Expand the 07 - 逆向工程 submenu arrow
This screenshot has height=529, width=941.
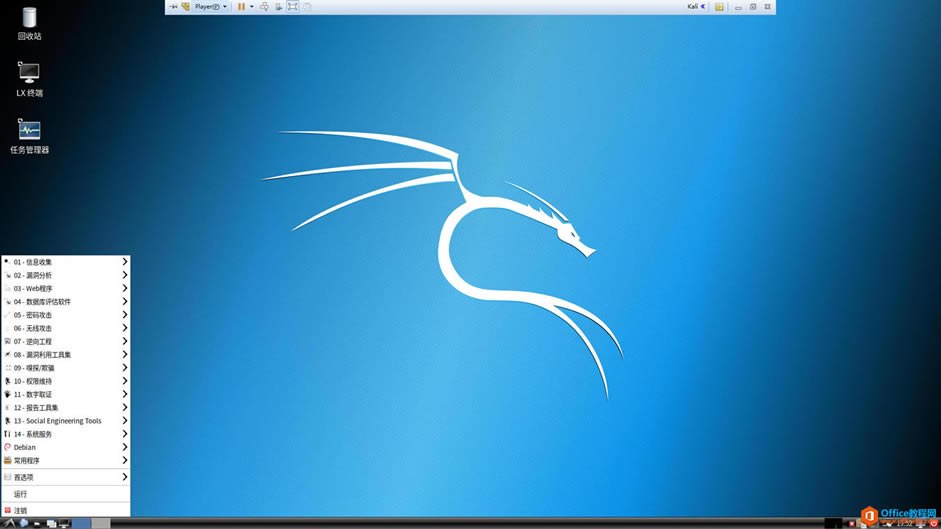pyautogui.click(x=125, y=341)
